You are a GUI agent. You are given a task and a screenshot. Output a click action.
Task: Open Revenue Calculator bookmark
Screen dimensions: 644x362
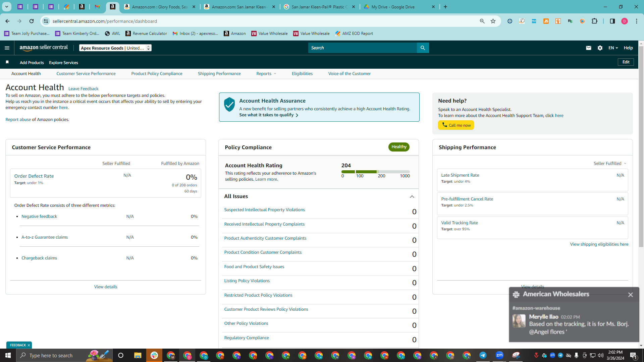[x=146, y=34]
